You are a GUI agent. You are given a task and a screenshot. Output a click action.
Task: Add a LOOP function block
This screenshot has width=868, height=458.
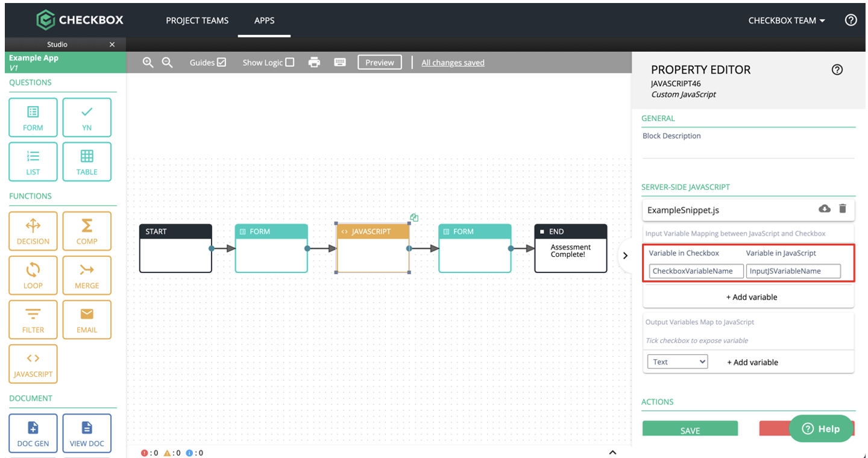[x=33, y=275]
